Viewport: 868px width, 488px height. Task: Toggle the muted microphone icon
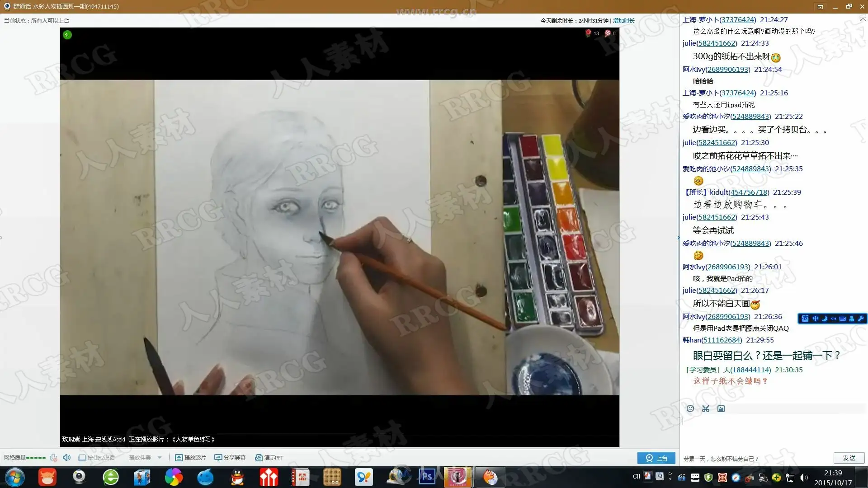53,458
